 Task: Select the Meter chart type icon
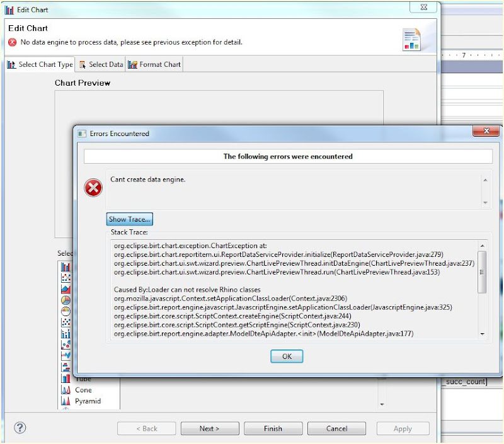click(x=66, y=311)
